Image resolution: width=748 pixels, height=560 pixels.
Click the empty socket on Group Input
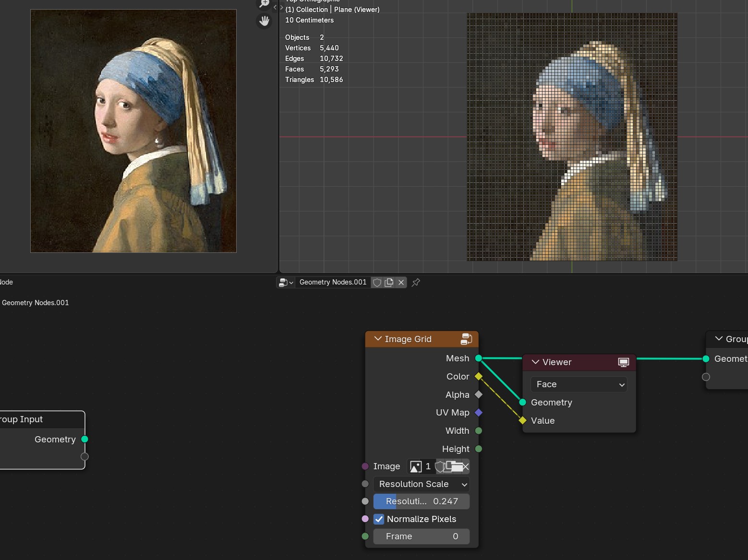(85, 457)
